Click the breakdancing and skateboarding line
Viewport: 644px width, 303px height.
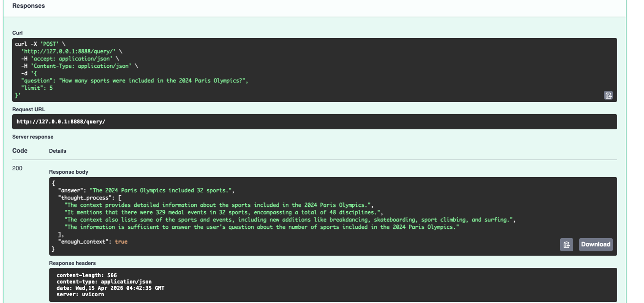point(290,220)
